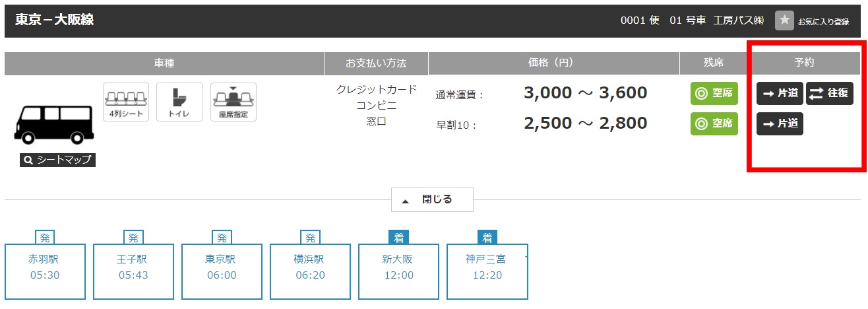
Task: Click the 4列シート seat icon
Action: tap(126, 102)
